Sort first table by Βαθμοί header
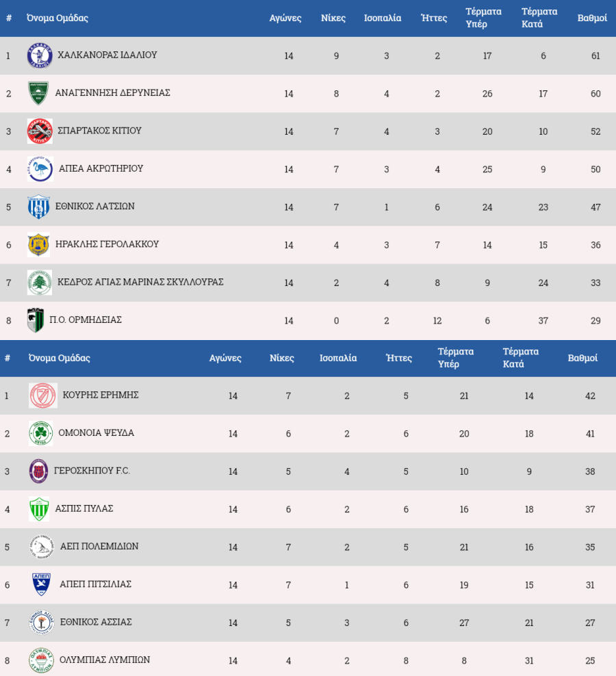The width and height of the screenshot is (616, 676). pos(592,18)
